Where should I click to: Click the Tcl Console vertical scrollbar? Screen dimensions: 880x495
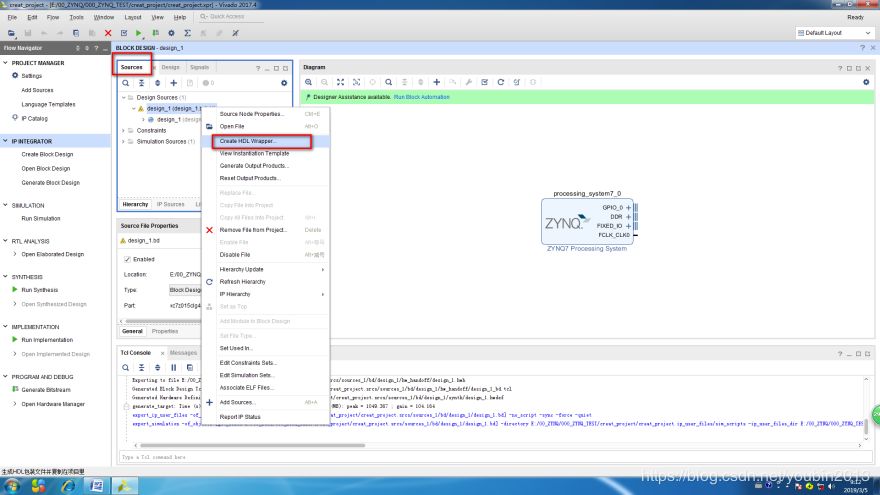[x=866, y=427]
